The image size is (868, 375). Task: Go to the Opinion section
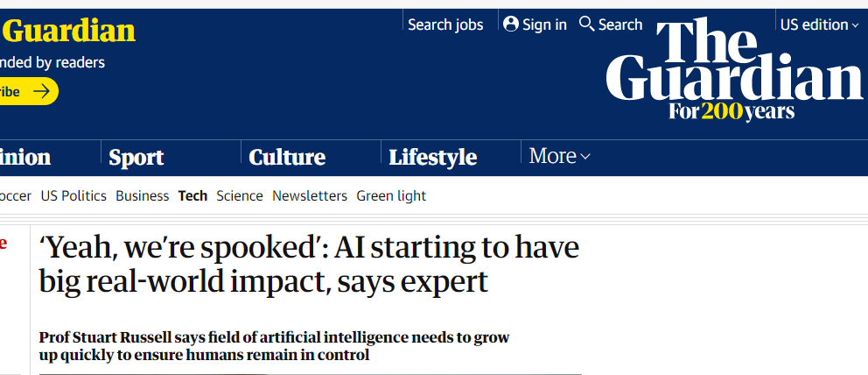tap(24, 158)
